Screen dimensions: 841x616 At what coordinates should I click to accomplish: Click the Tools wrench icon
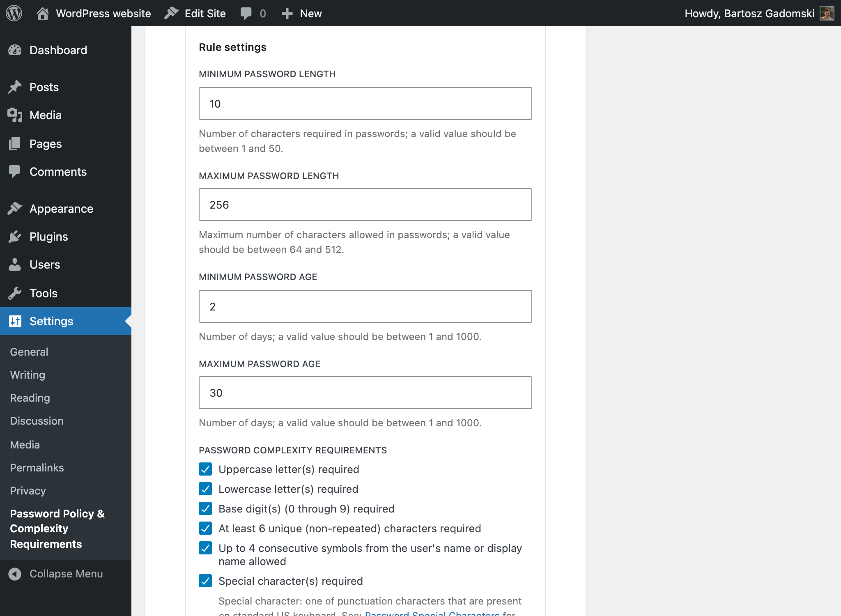click(15, 293)
